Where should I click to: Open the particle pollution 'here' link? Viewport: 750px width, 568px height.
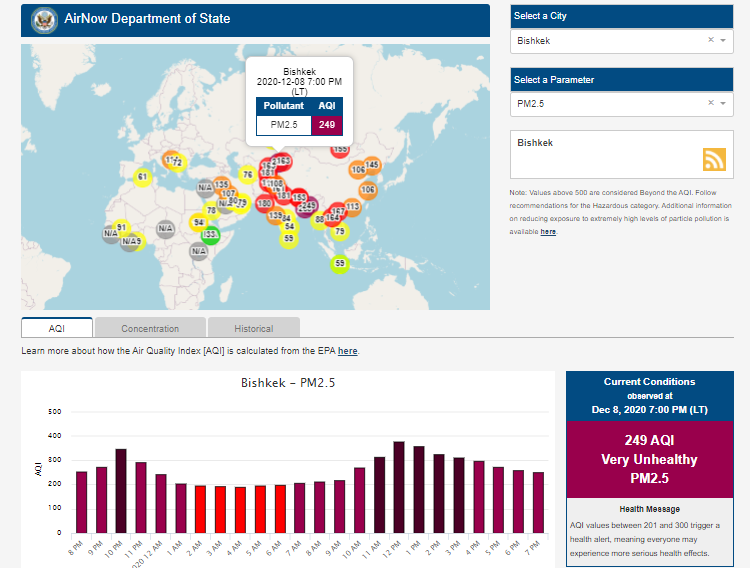548,231
